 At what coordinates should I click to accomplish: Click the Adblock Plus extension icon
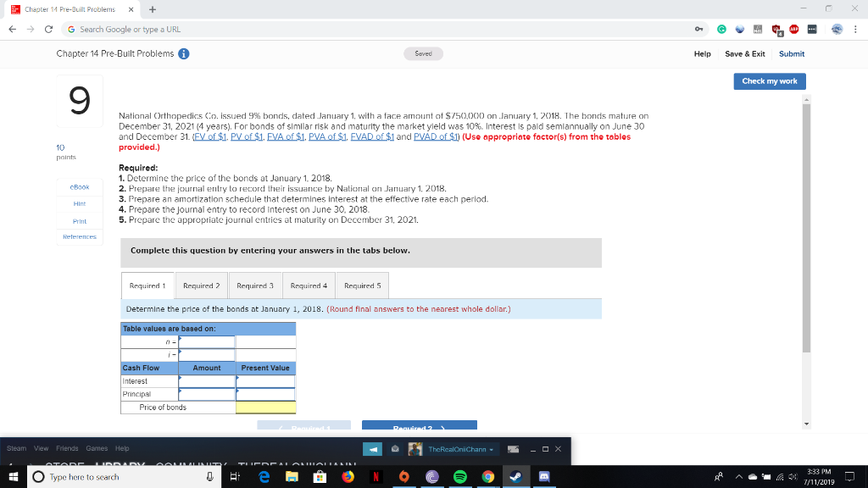tap(794, 28)
